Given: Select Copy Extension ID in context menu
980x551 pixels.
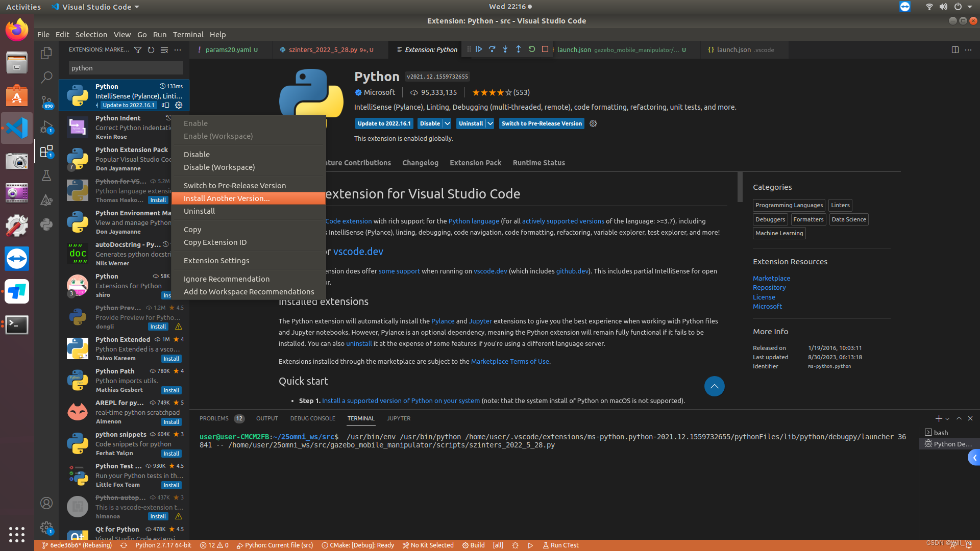Looking at the screenshot, I should tap(249, 242).
